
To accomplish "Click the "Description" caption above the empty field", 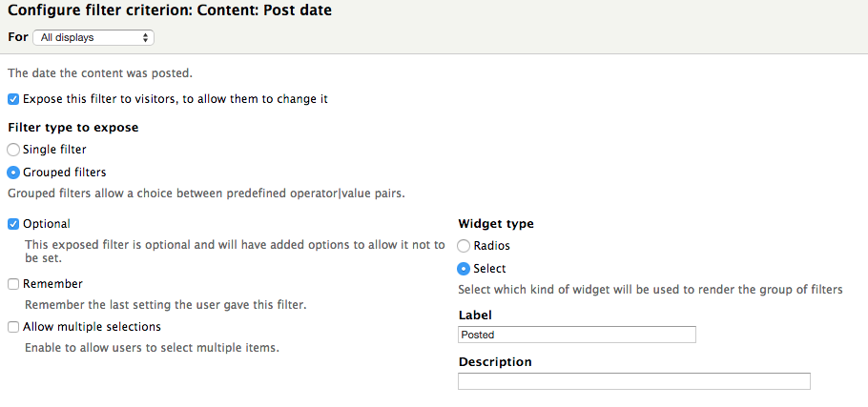I will click(494, 362).
